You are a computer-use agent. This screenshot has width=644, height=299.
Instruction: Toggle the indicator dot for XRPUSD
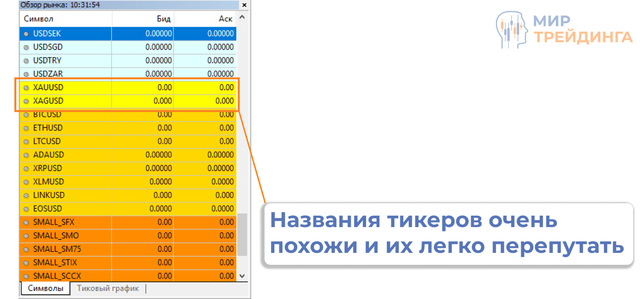(x=25, y=168)
